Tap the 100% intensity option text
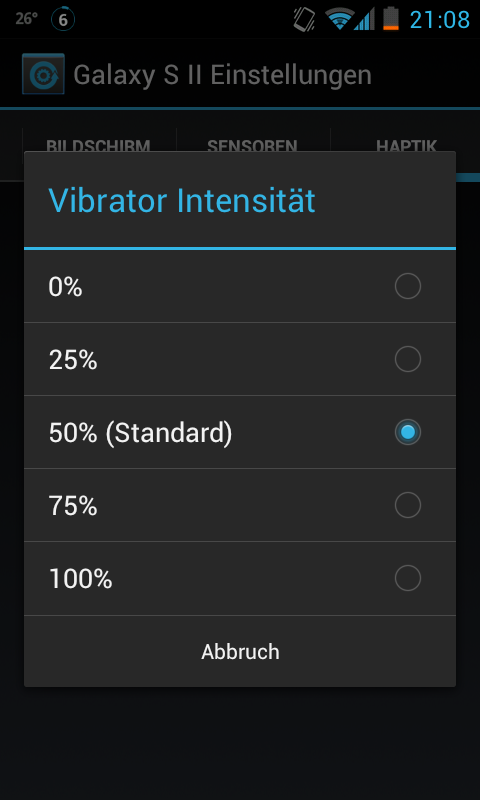 81,579
